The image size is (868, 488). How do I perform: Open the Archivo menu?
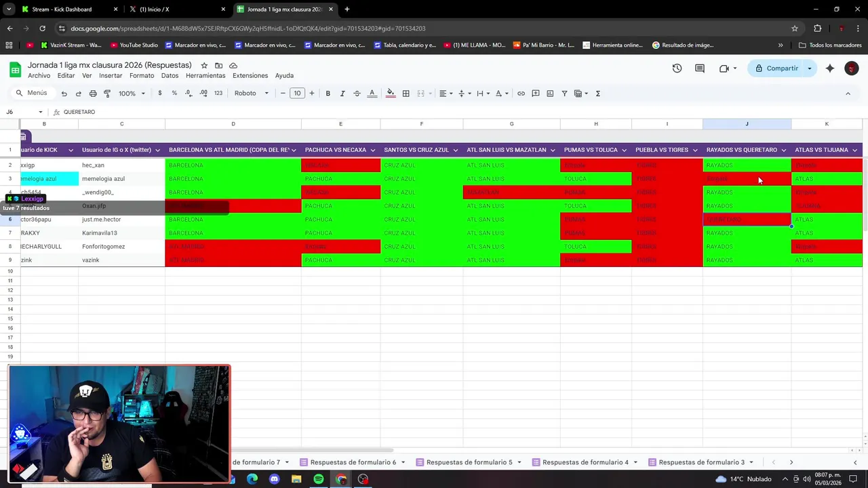pos(39,75)
